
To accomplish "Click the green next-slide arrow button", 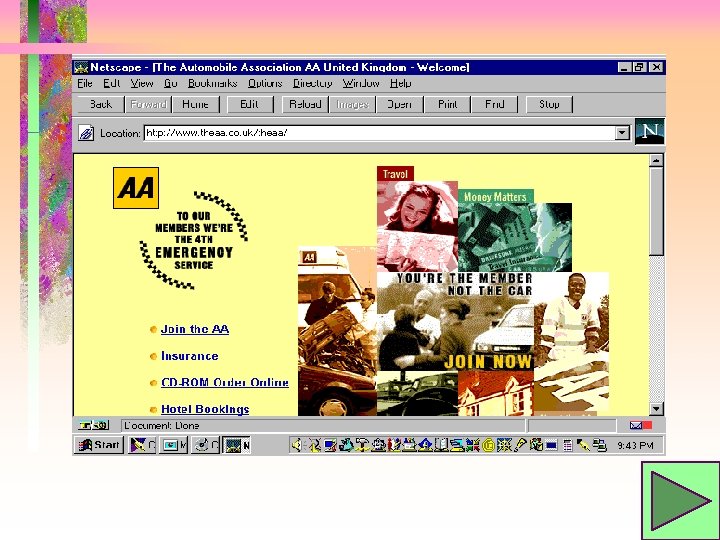I will (x=681, y=501).
